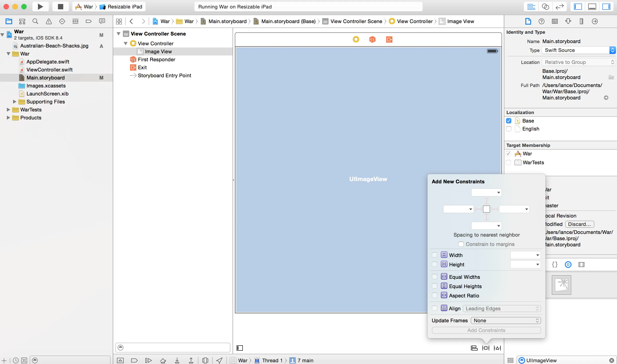Select Image View in document outline
Screen dimensions: 617x364
click(x=158, y=51)
